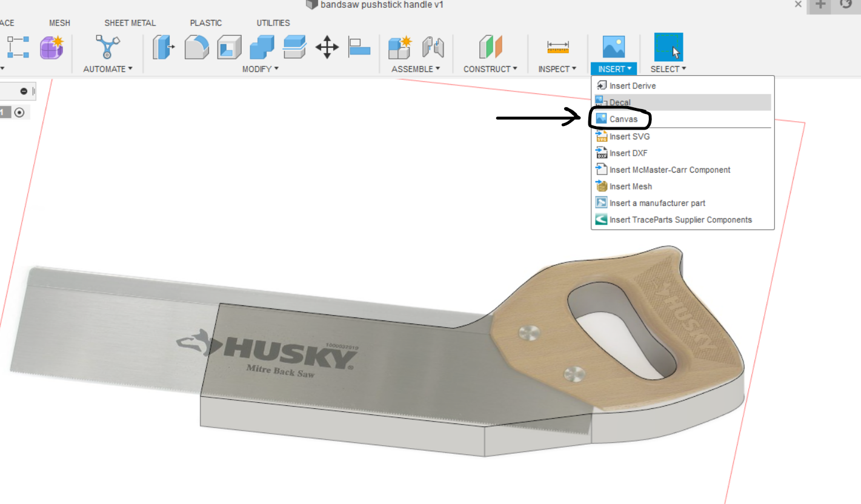Select the Create Form purple box icon

pos(52,47)
